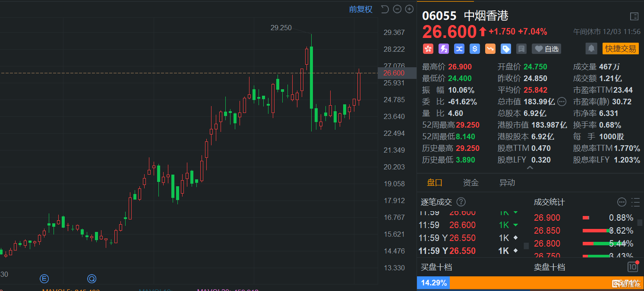
Task: Add stock to 自选 watchlist
Action: 546,49
